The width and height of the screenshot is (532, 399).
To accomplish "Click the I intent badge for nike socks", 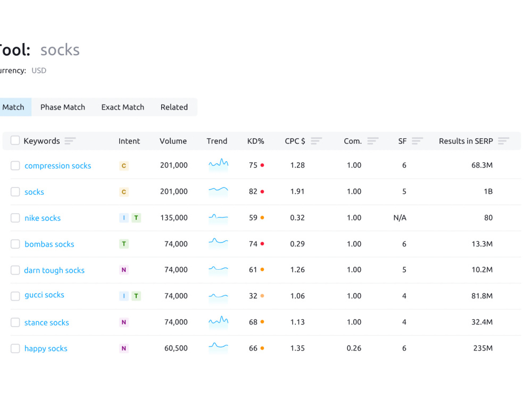I will tap(124, 218).
